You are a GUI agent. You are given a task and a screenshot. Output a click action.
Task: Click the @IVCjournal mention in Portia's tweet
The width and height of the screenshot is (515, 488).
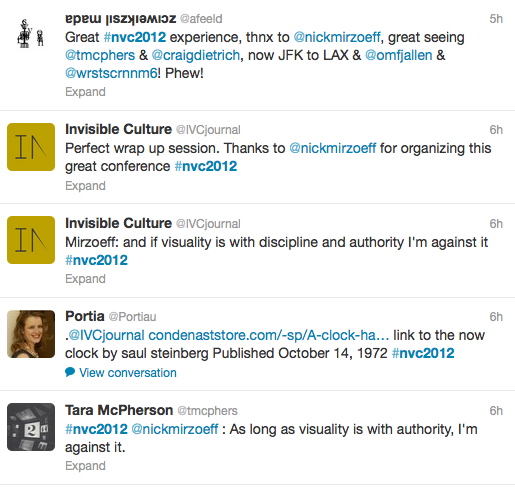(x=106, y=335)
